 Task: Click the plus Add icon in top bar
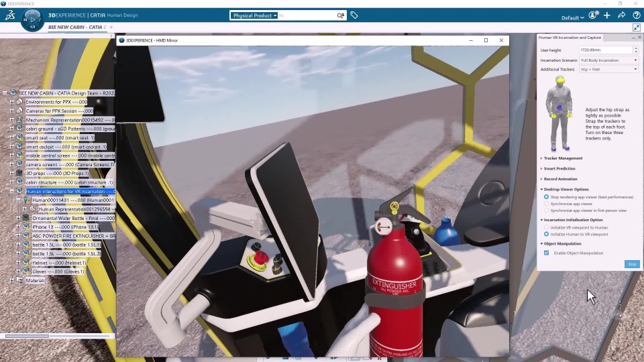tap(607, 15)
